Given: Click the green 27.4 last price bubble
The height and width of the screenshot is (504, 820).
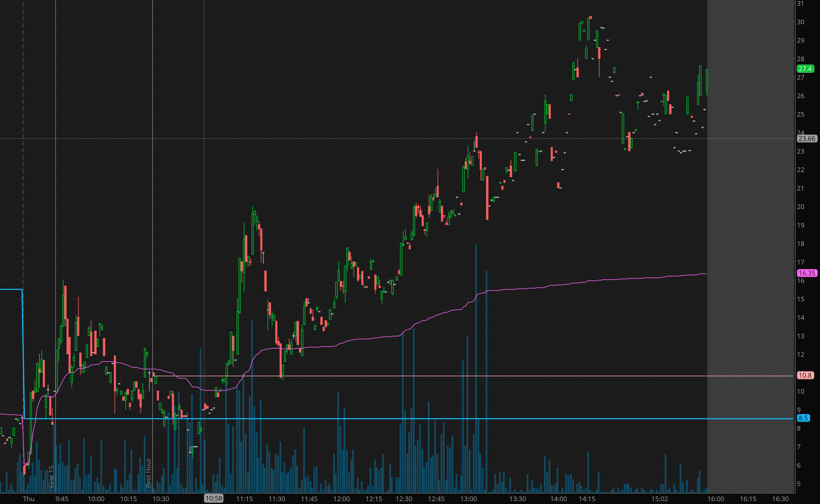Looking at the screenshot, I should point(805,69).
